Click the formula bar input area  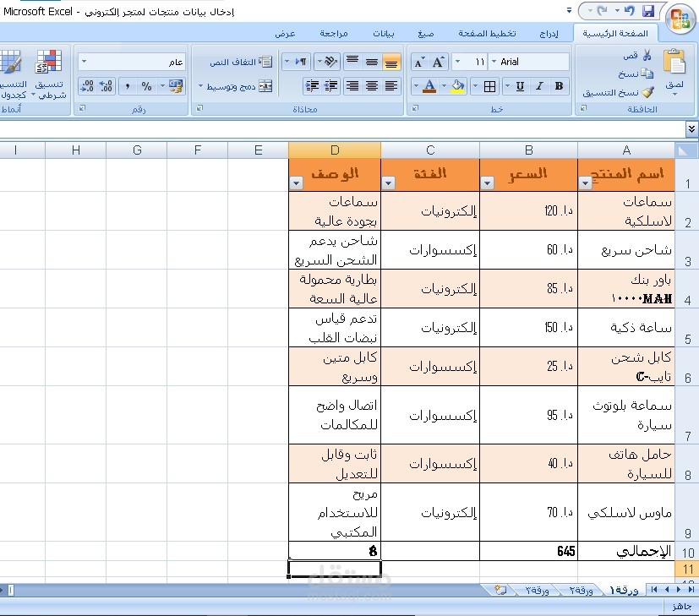[x=341, y=129]
